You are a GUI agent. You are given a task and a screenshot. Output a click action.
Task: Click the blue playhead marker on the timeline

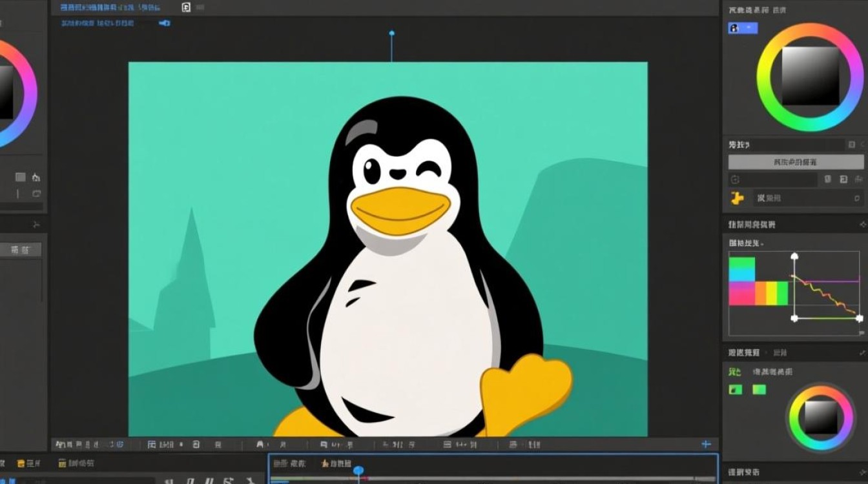pos(357,471)
